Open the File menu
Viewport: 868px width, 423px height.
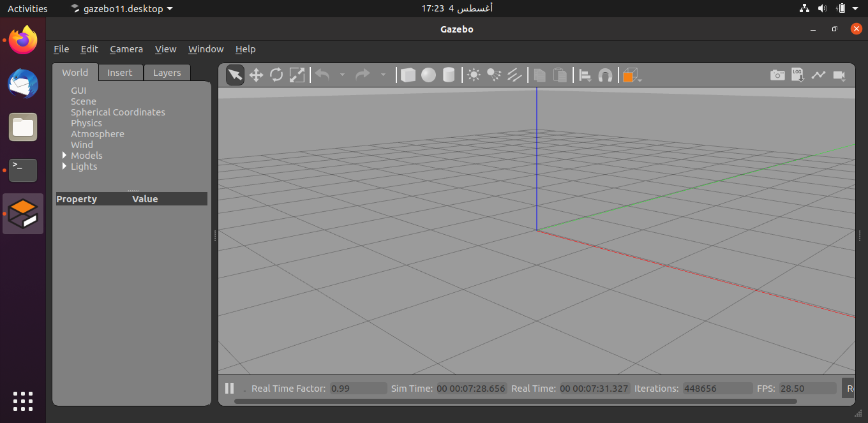click(61, 49)
